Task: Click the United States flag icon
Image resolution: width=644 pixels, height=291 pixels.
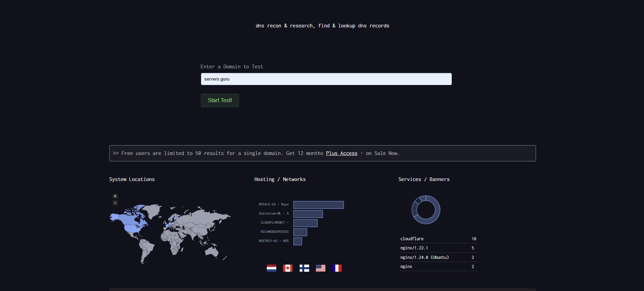Action: 321,268
